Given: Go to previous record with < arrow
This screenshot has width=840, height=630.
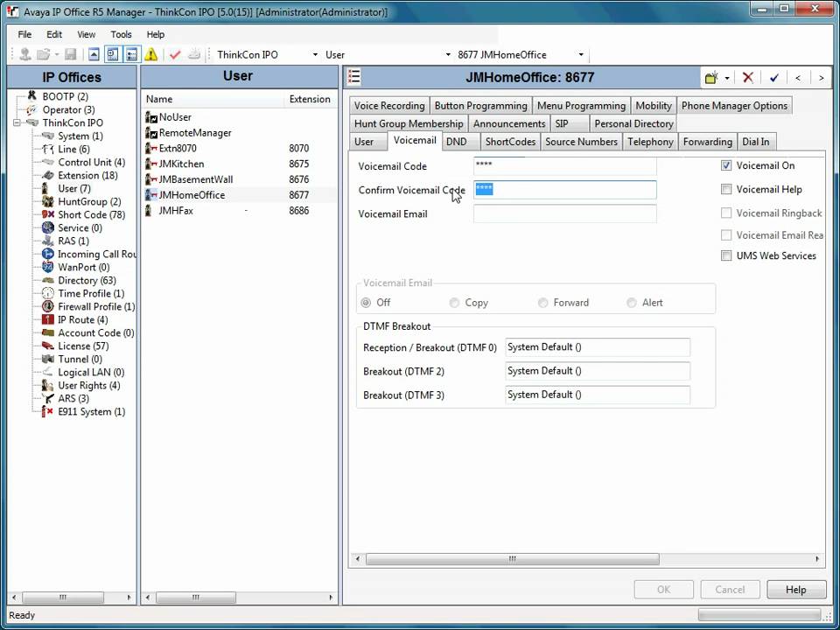Looking at the screenshot, I should (798, 78).
